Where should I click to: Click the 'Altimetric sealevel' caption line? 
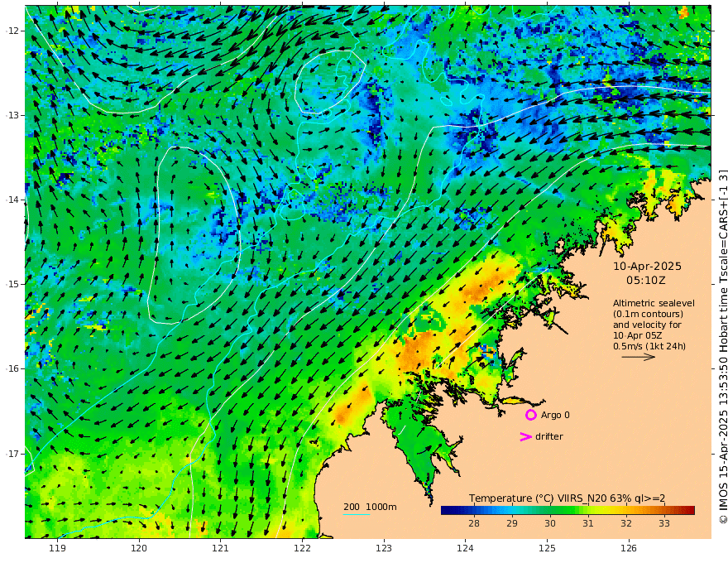tap(654, 303)
